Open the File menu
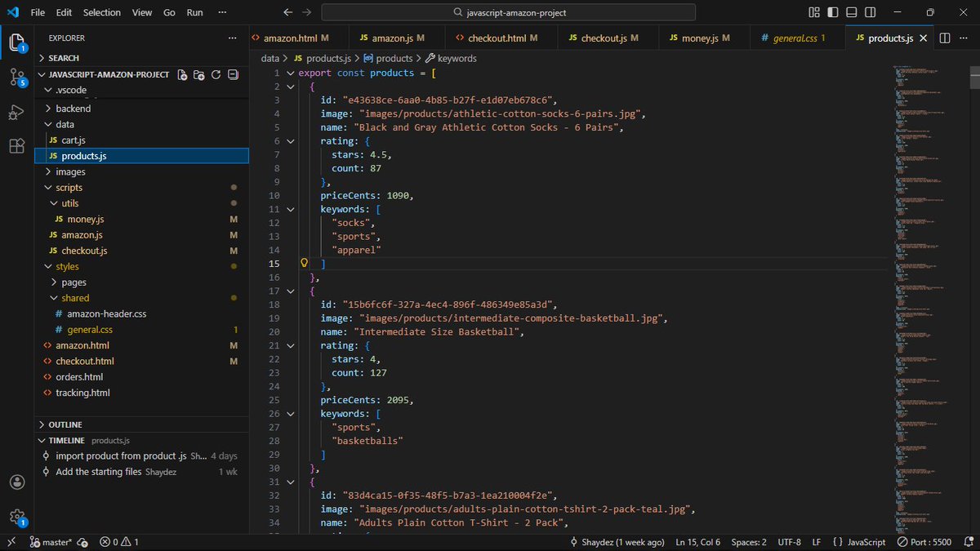 coord(38,12)
